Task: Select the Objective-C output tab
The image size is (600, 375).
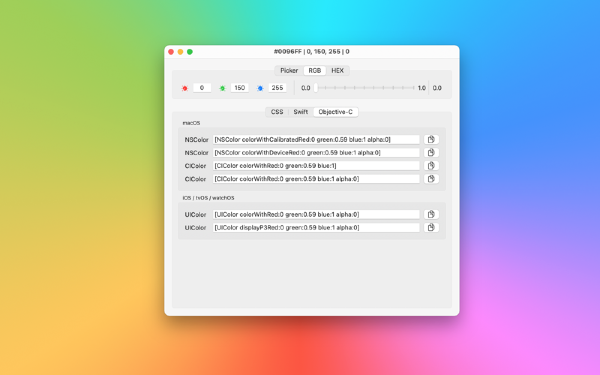Action: point(336,112)
